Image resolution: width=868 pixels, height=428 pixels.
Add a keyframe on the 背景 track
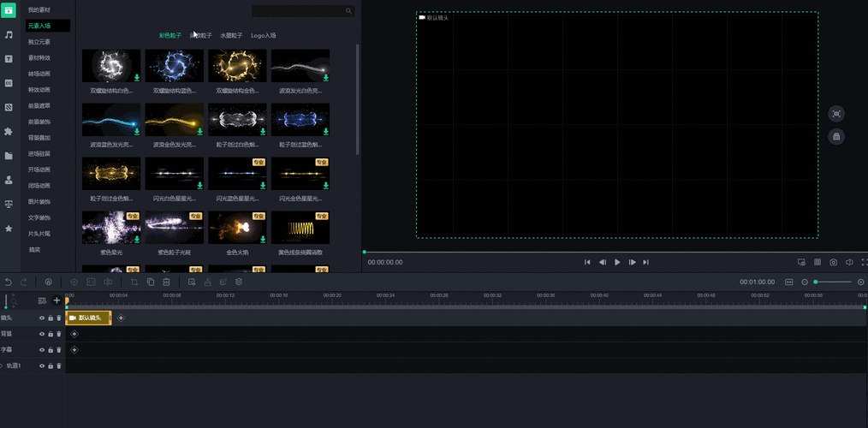point(74,334)
